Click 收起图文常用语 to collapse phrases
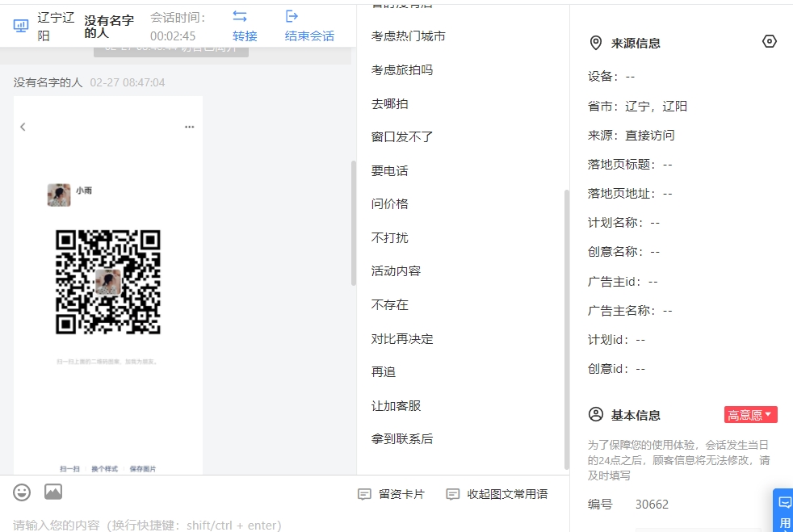This screenshot has height=532, width=793. [497, 494]
